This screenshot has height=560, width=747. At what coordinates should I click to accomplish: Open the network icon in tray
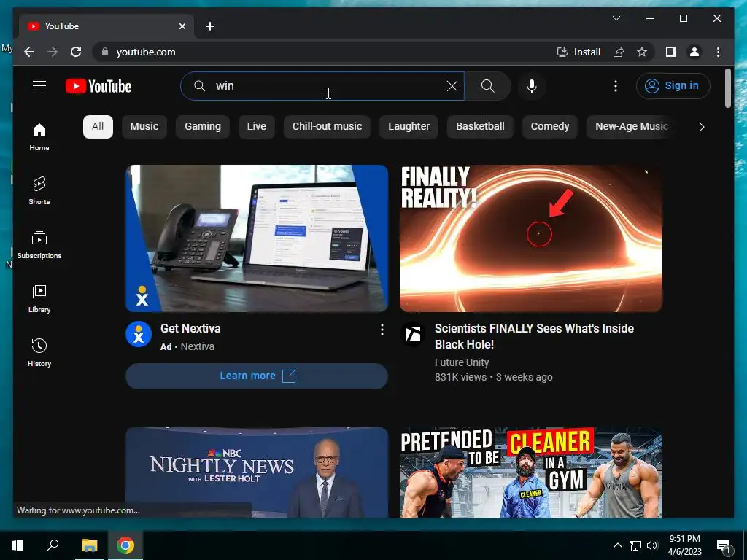635,545
